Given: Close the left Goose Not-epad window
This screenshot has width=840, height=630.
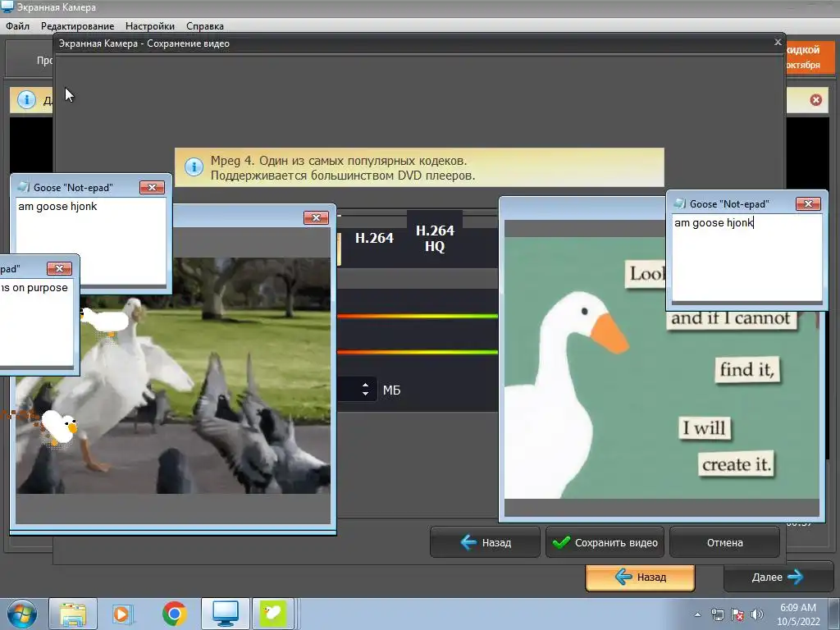Looking at the screenshot, I should [x=152, y=187].
